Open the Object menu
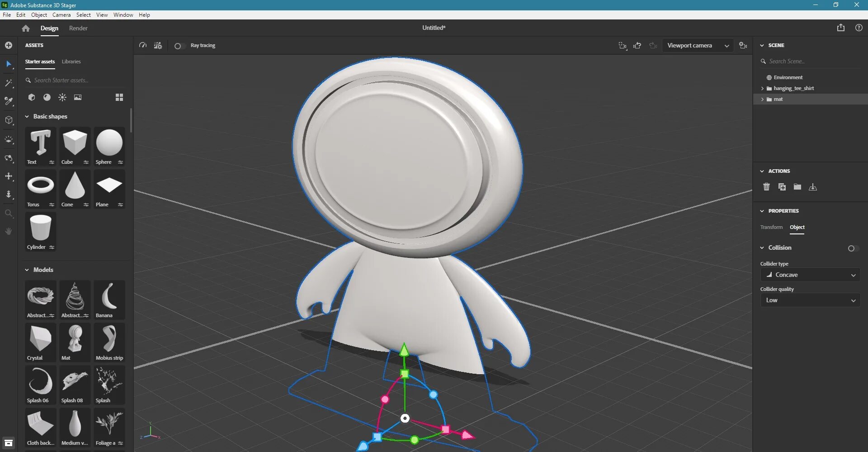This screenshot has height=452, width=868. pyautogui.click(x=39, y=15)
